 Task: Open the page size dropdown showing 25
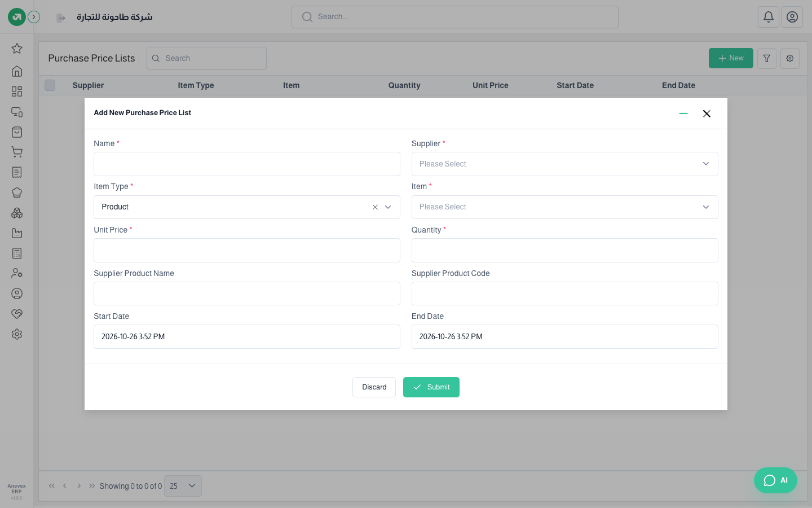[183, 486]
